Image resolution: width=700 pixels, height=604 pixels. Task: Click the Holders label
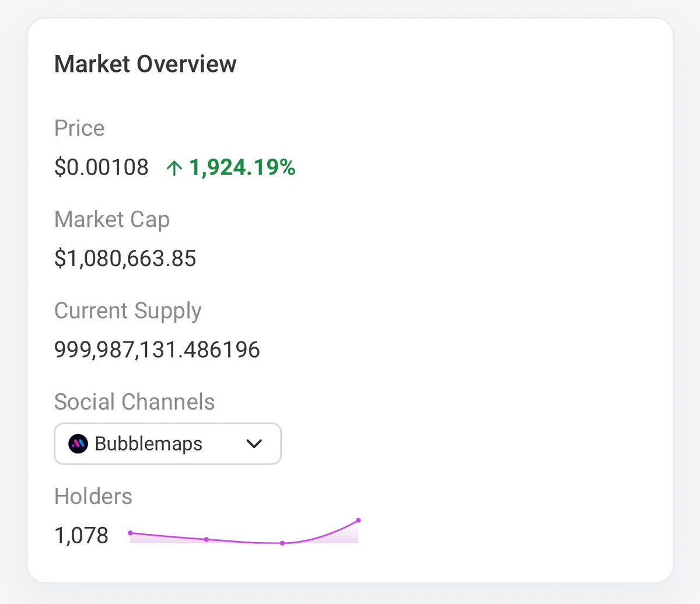93,497
